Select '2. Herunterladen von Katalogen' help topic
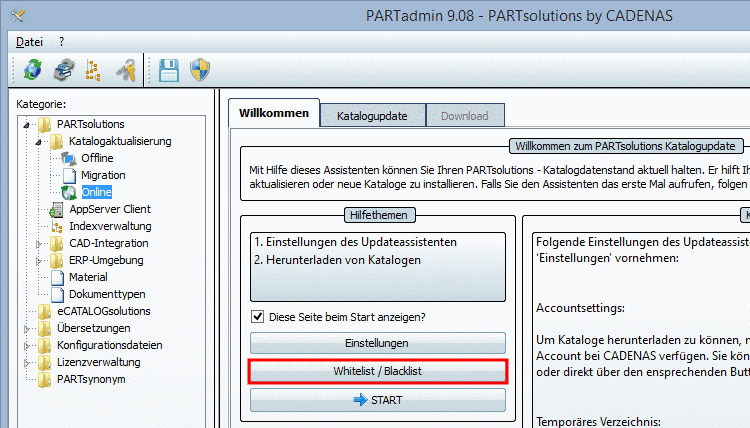This screenshot has height=428, width=750. point(337,260)
